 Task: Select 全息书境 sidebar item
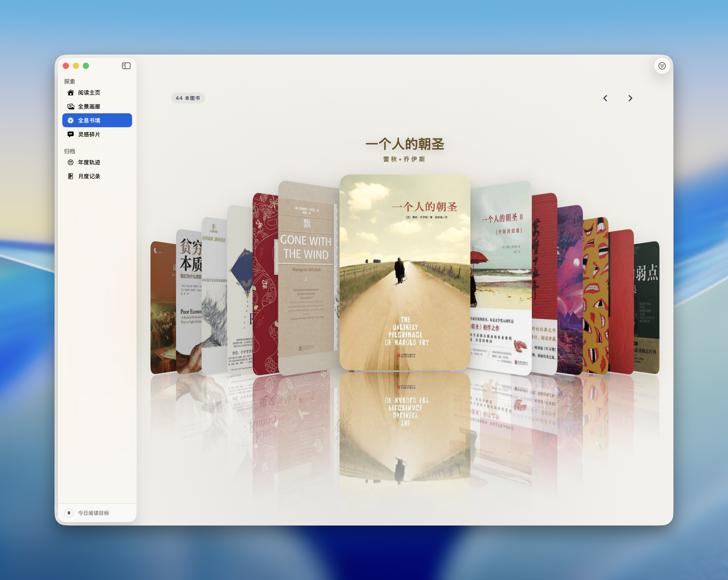(97, 120)
